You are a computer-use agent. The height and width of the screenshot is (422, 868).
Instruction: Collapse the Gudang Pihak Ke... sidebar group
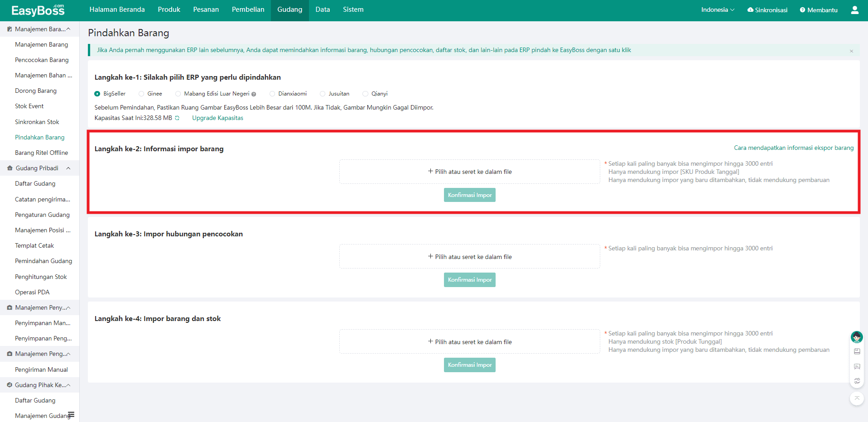tap(68, 385)
